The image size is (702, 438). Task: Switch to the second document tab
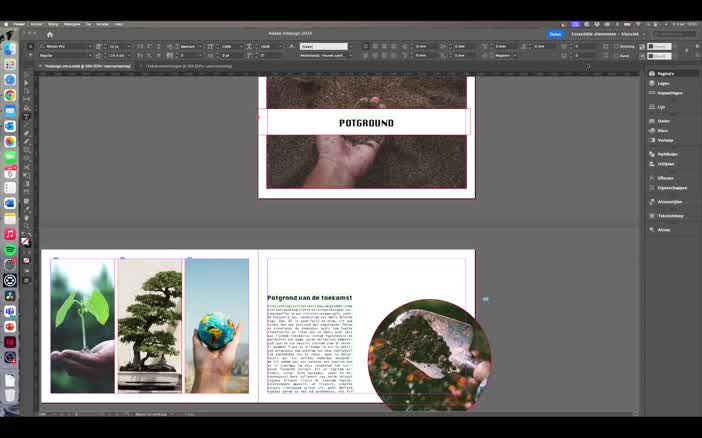click(190, 66)
